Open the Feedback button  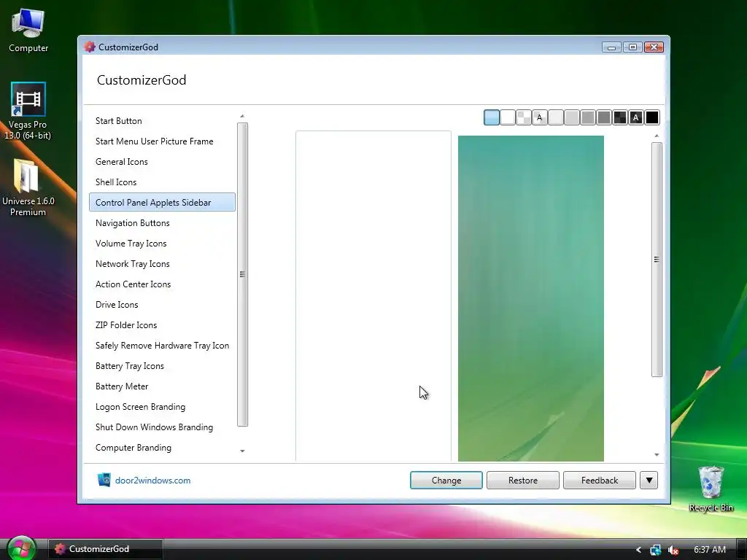pyautogui.click(x=600, y=480)
